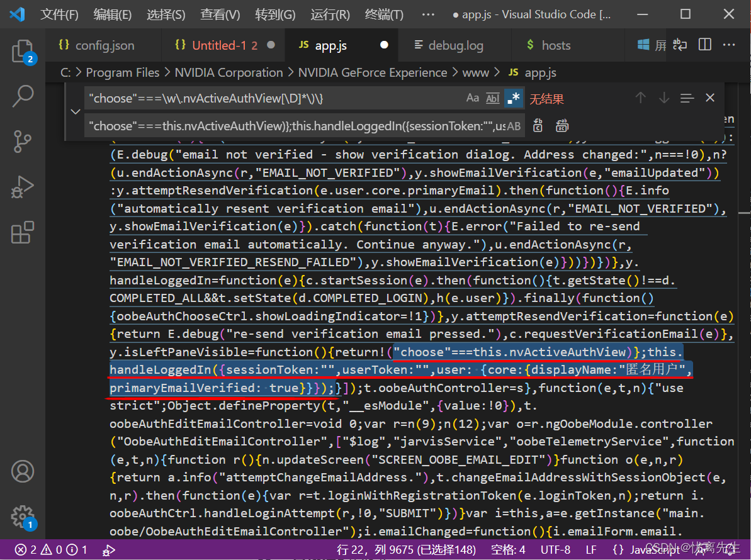The width and height of the screenshot is (751, 560).
Task: Open the Extensions view
Action: [x=23, y=232]
